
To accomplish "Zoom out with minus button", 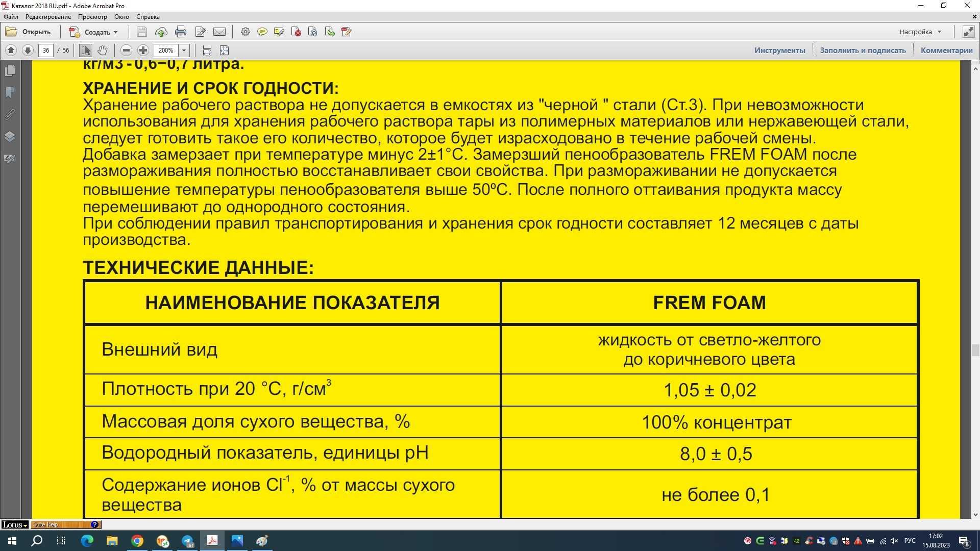I will (127, 50).
